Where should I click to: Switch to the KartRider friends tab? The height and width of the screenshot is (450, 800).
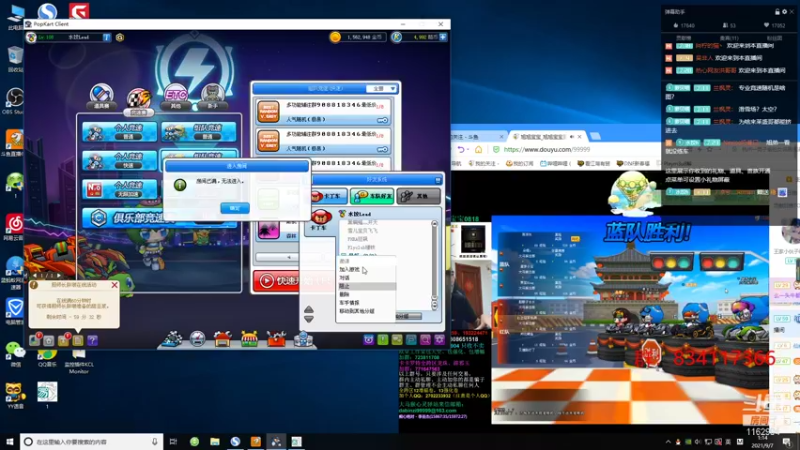coord(329,196)
